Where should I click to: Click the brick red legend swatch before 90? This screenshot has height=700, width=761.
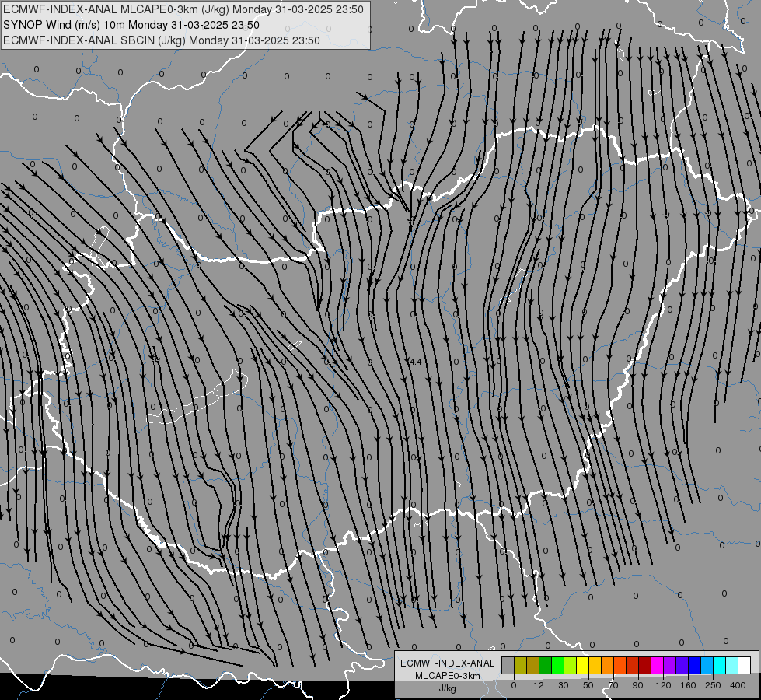(x=633, y=666)
